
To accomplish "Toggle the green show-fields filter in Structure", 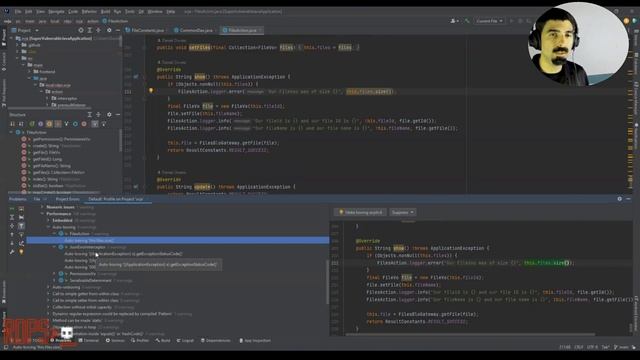I will pyautogui.click(x=32, y=124).
